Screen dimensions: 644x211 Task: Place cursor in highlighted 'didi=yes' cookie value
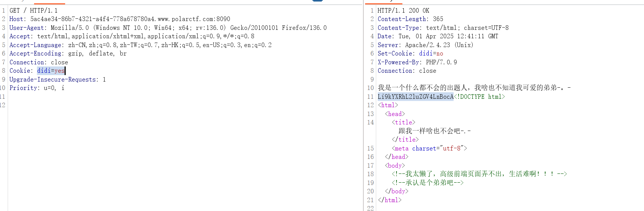[x=51, y=70]
